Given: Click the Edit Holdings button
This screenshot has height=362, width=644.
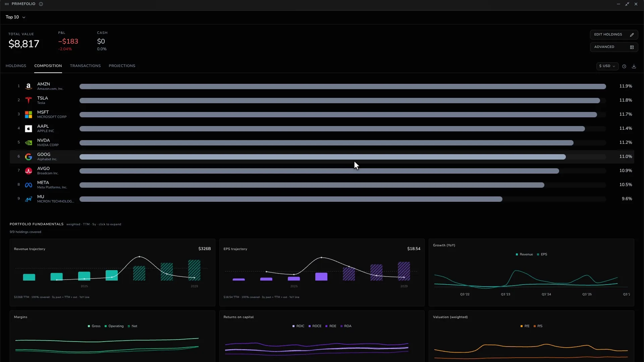Looking at the screenshot, I should pyautogui.click(x=614, y=35).
